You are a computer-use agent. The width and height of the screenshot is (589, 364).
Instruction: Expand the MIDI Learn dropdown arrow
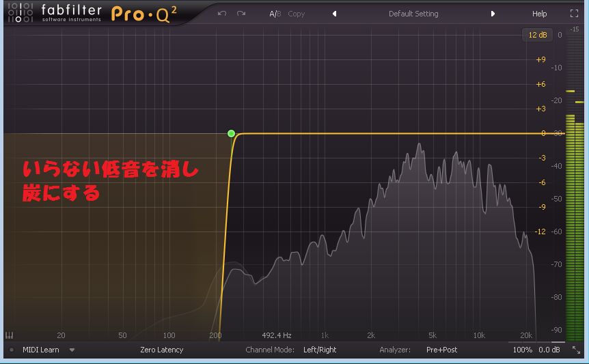click(x=72, y=350)
